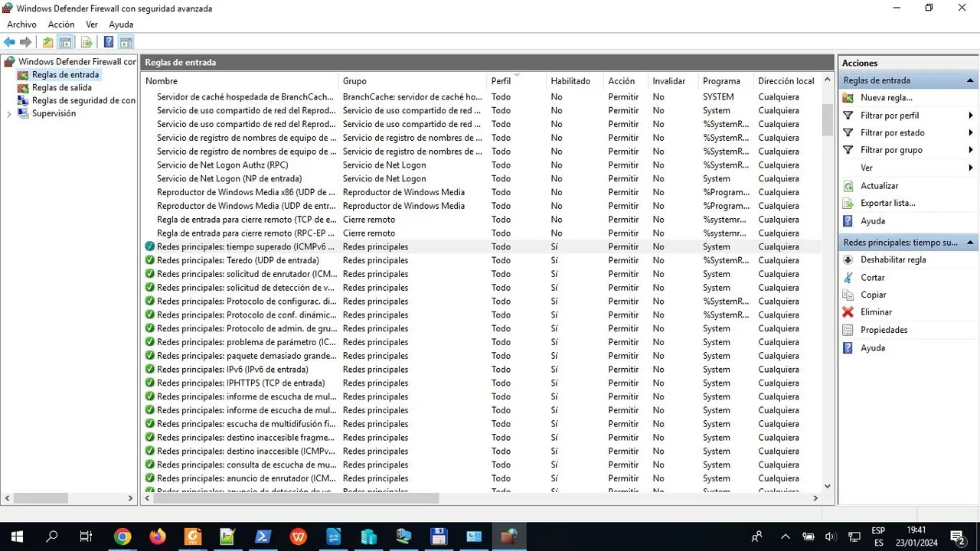Click the red X Eliminar icon

coord(848,312)
